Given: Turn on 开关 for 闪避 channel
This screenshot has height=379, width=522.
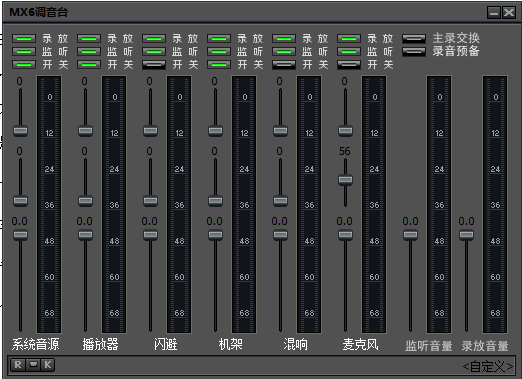Looking at the screenshot, I should pos(154,64).
